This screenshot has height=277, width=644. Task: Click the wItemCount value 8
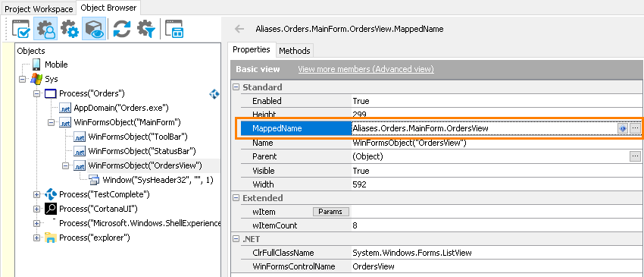(x=355, y=225)
